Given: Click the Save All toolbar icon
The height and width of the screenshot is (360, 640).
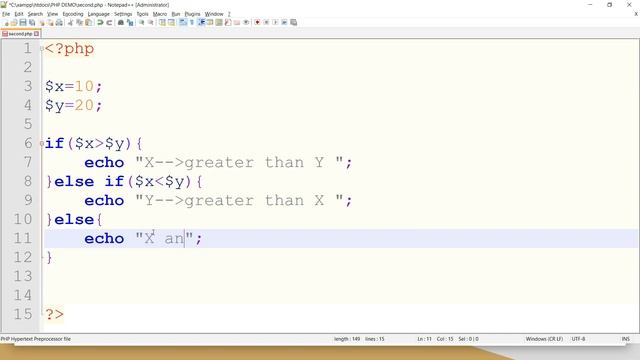Looking at the screenshot, I should (x=32, y=22).
